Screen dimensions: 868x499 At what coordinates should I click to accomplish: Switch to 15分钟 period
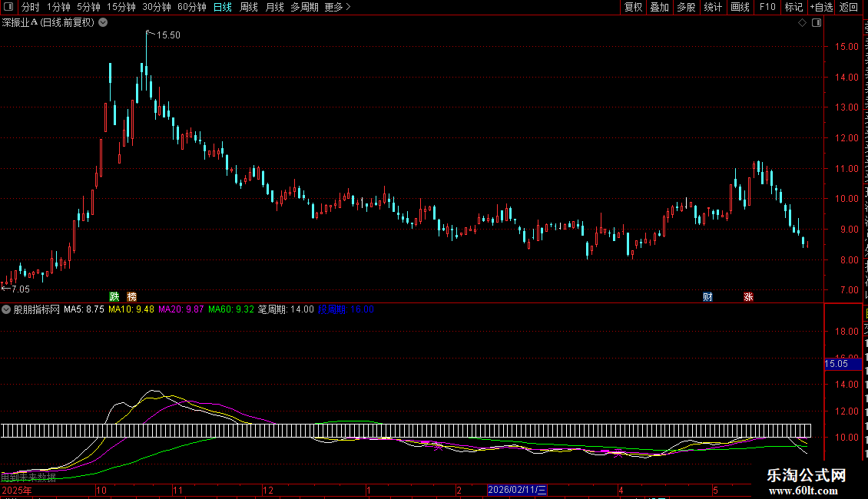pos(121,7)
